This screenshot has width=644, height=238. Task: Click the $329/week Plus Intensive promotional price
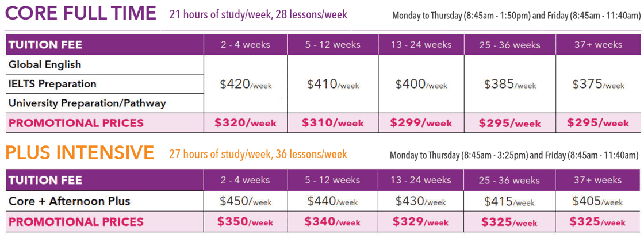click(421, 221)
